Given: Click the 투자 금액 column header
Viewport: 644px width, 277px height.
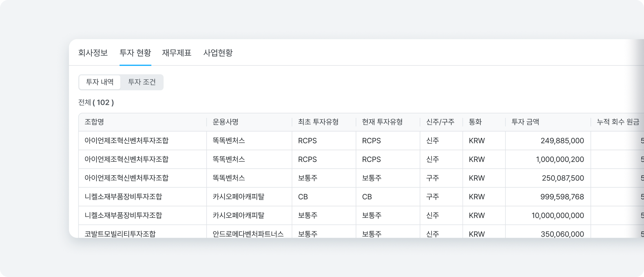Looking at the screenshot, I should [x=548, y=122].
